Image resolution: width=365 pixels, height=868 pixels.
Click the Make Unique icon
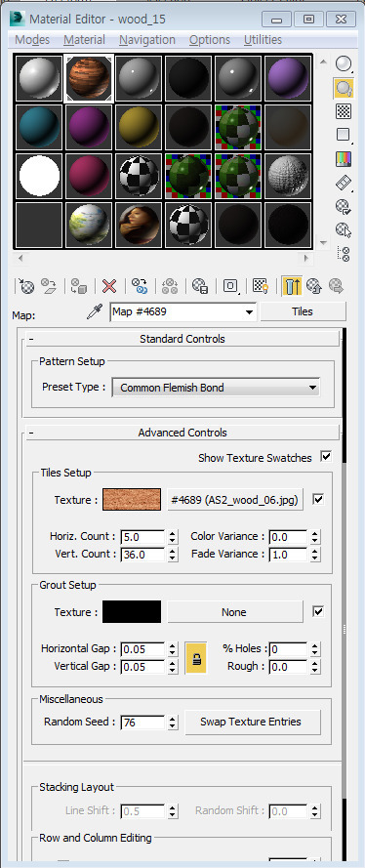point(170,286)
